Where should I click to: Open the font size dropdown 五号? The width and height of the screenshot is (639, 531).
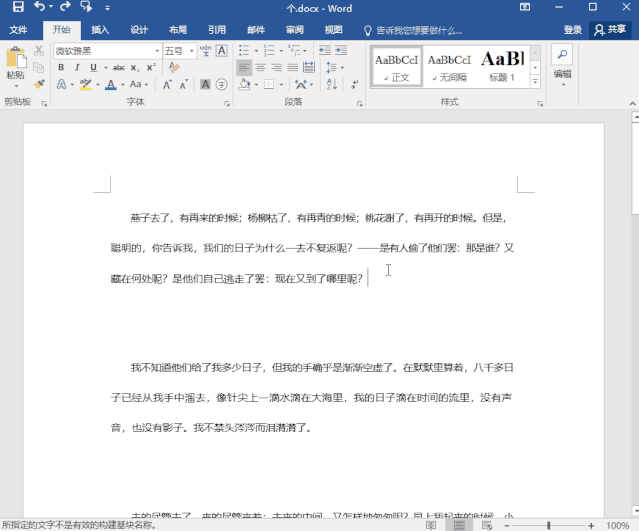191,51
